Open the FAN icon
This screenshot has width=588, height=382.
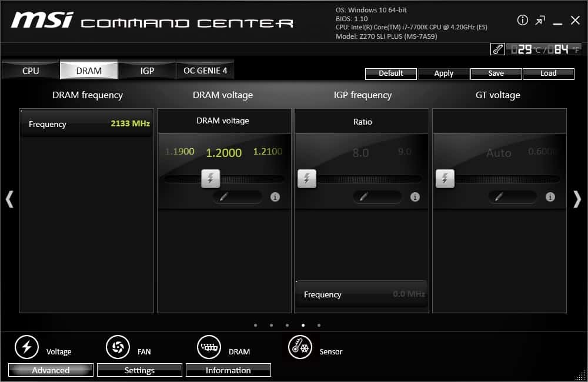pos(118,347)
